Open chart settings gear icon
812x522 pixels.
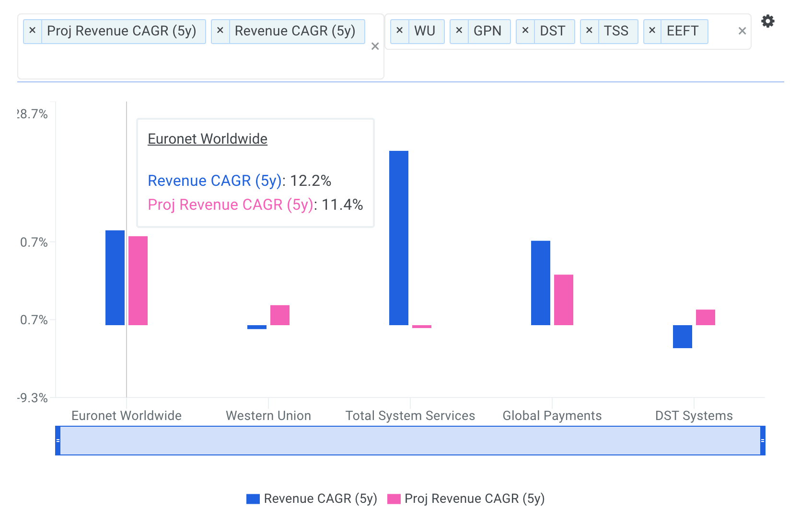point(767,22)
